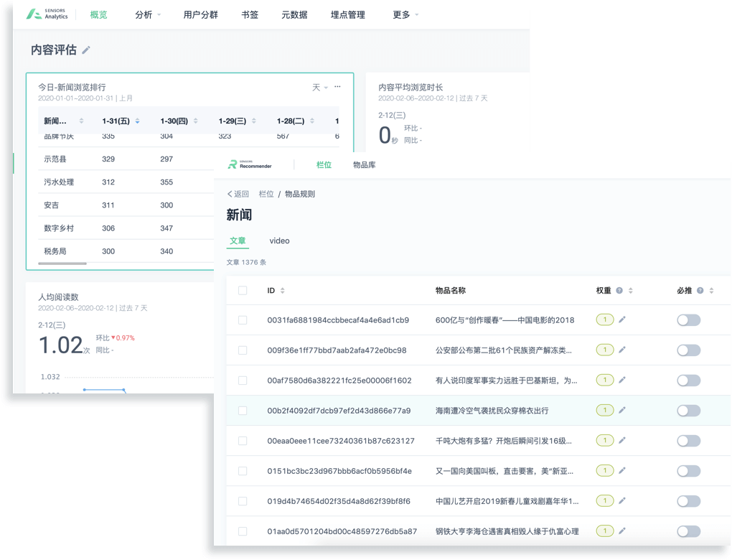Switch to the video tab
The width and height of the screenshot is (732, 560).
pos(279,241)
